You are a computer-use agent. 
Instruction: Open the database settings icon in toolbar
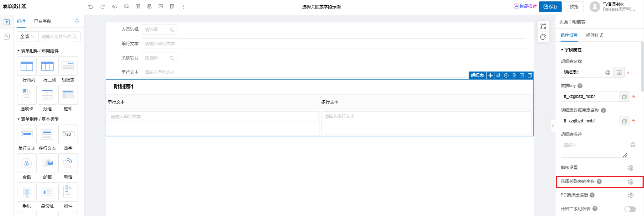[149, 6]
